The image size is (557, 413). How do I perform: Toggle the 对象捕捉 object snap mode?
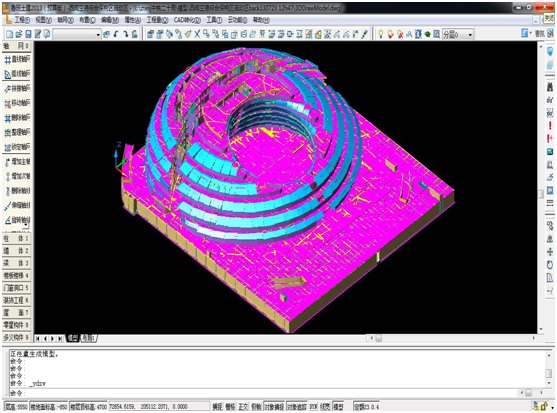click(275, 406)
